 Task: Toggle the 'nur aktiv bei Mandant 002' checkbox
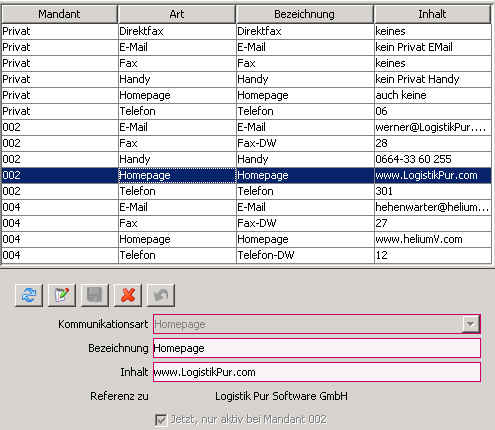click(x=161, y=420)
